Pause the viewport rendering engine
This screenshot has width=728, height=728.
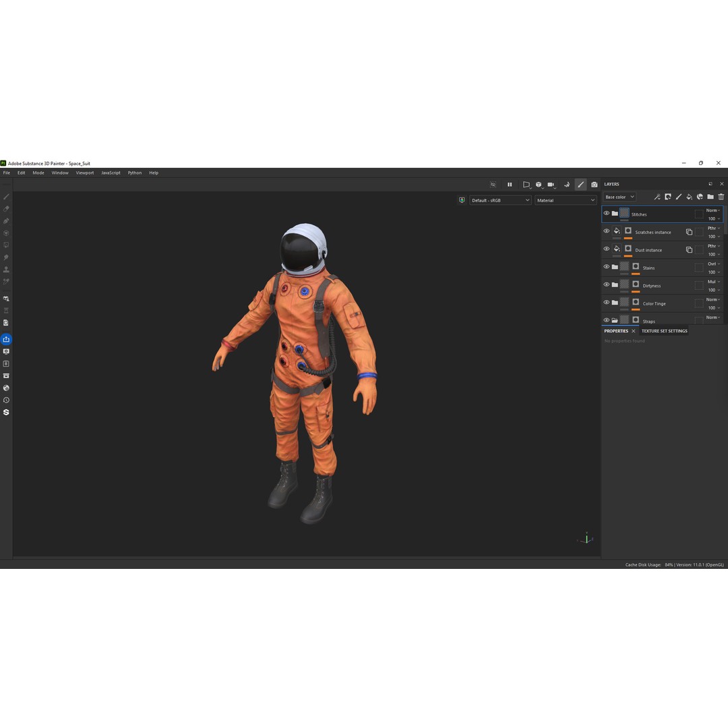(510, 184)
